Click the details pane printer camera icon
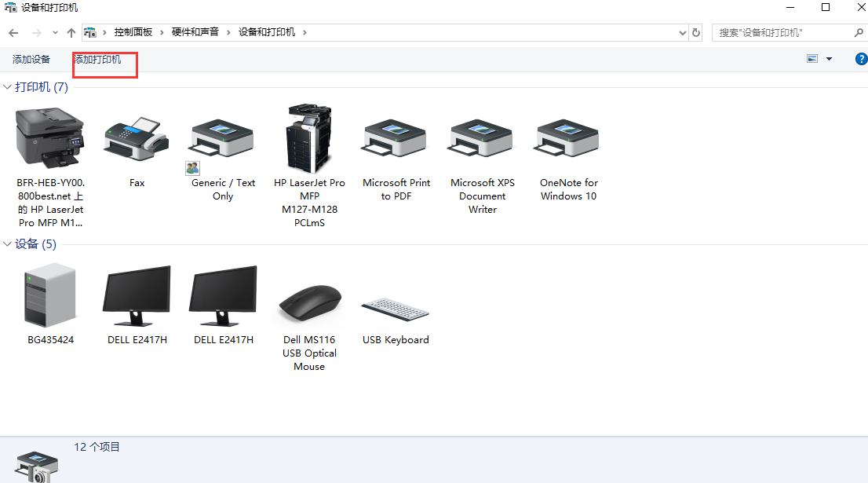The image size is (868, 483). (36, 467)
